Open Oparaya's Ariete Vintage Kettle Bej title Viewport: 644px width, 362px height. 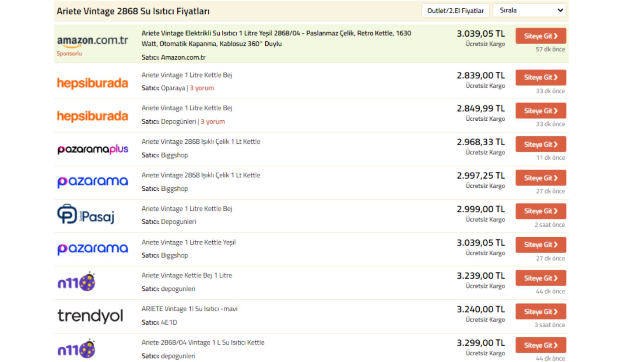(x=187, y=75)
